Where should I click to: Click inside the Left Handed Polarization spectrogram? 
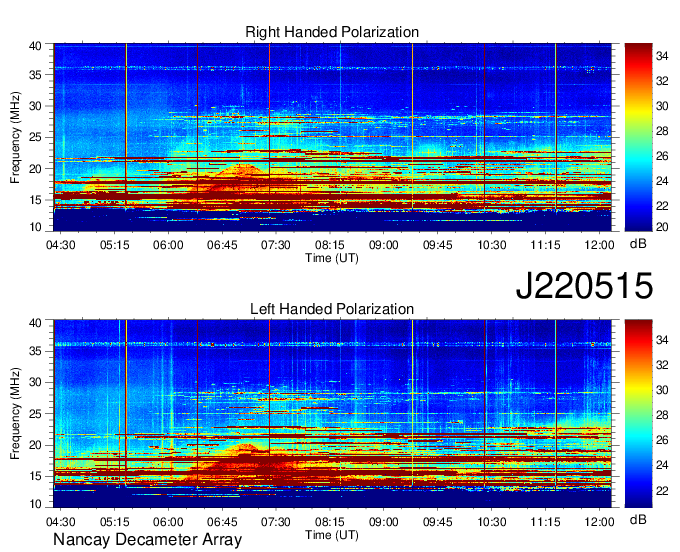tap(332, 414)
